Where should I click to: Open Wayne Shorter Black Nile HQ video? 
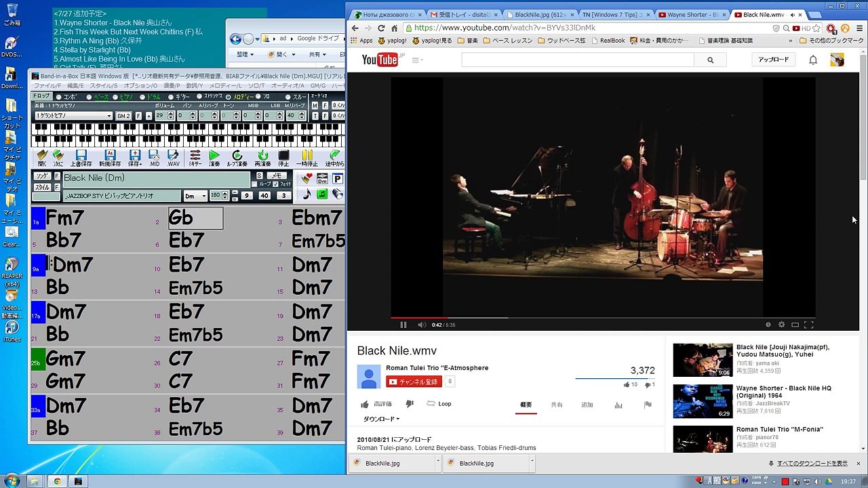(783, 392)
